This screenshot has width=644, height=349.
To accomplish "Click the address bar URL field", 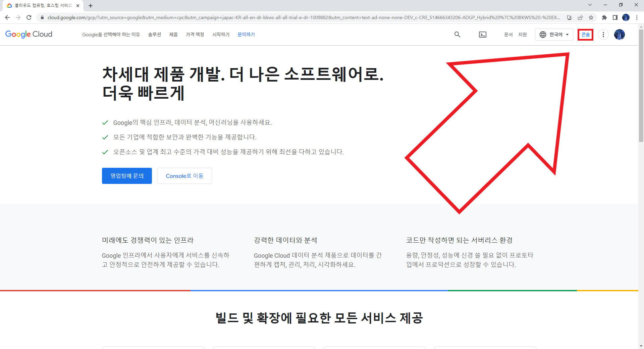I will click(304, 17).
